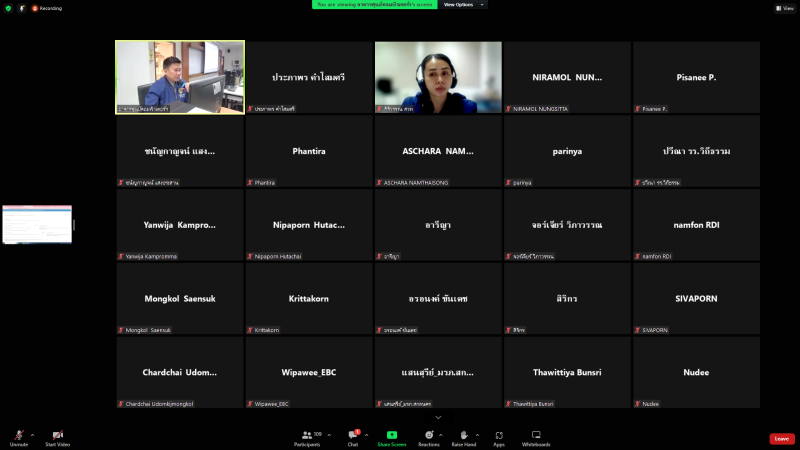Open the Chat panel

pos(352,437)
